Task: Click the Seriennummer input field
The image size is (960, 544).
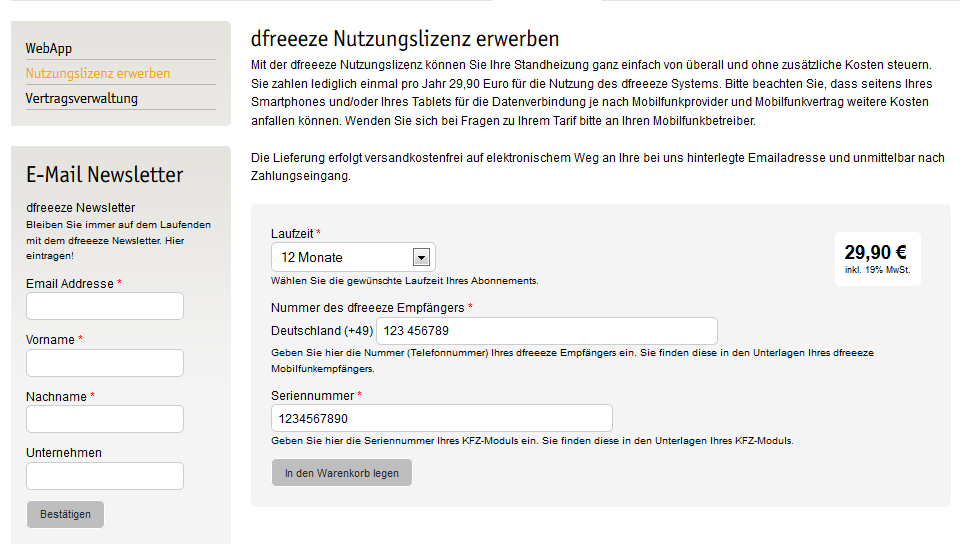Action: [x=441, y=419]
